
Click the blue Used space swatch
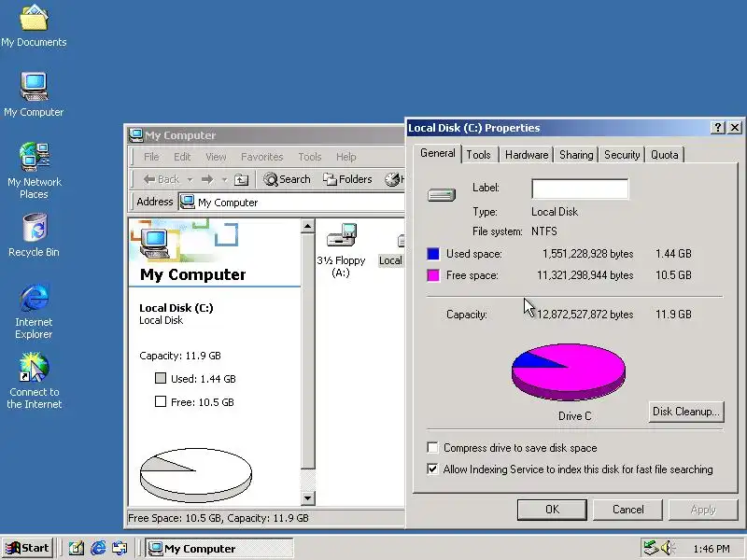point(433,254)
